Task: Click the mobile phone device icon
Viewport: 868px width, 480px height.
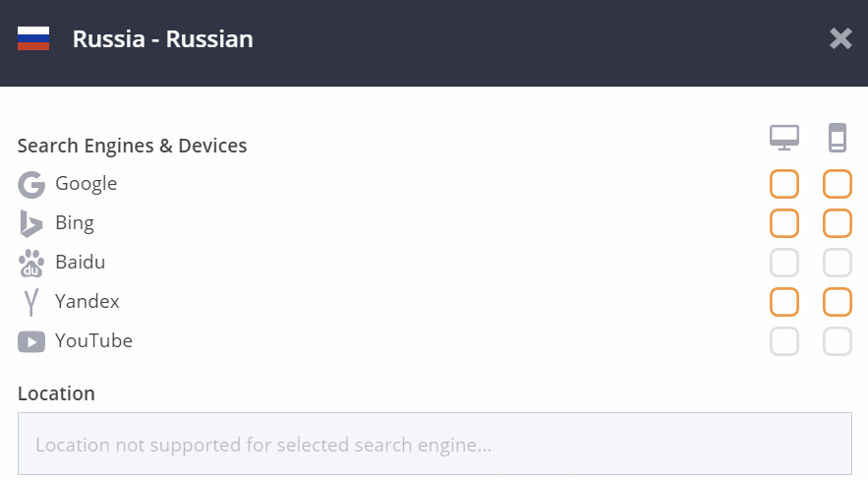Action: [837, 138]
